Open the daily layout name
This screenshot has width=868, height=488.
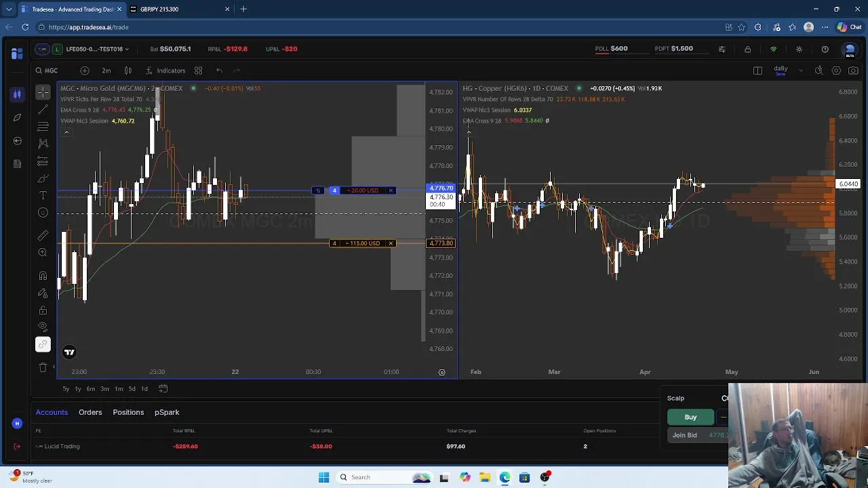[781, 70]
